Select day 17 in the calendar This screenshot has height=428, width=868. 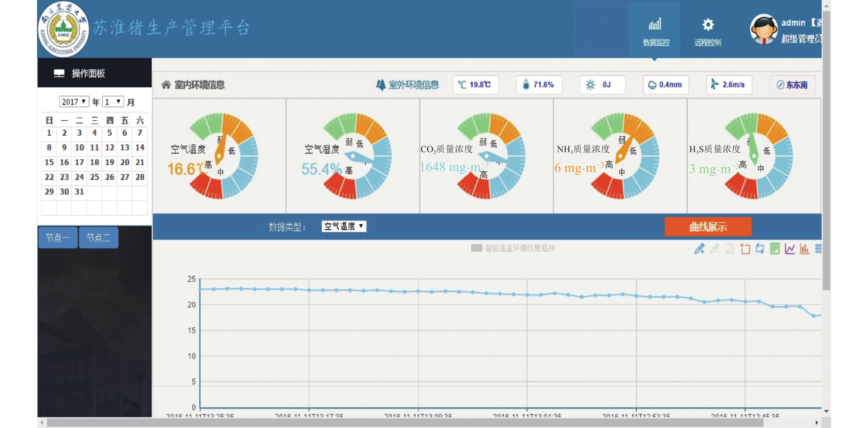79,162
